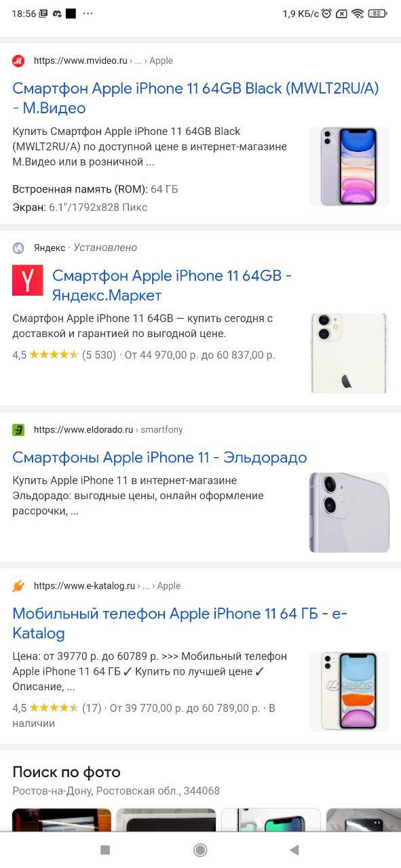Image resolution: width=401 pixels, height=868 pixels.
Task: Tap the purple iPhone thumbnail in M.Video result
Action: click(349, 166)
